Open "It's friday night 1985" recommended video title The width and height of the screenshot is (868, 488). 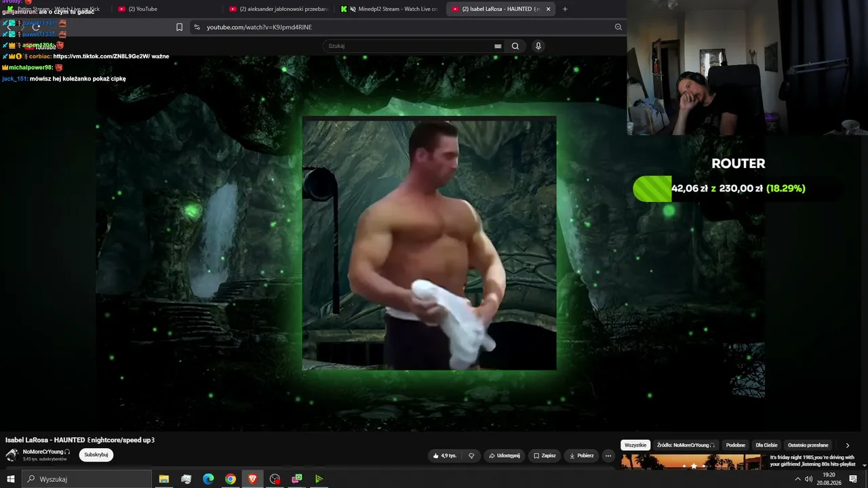[x=812, y=461]
